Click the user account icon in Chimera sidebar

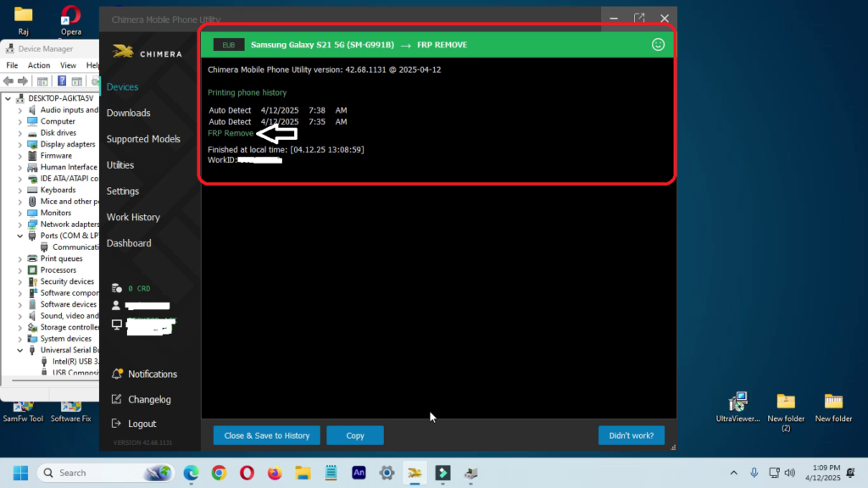pyautogui.click(x=115, y=305)
